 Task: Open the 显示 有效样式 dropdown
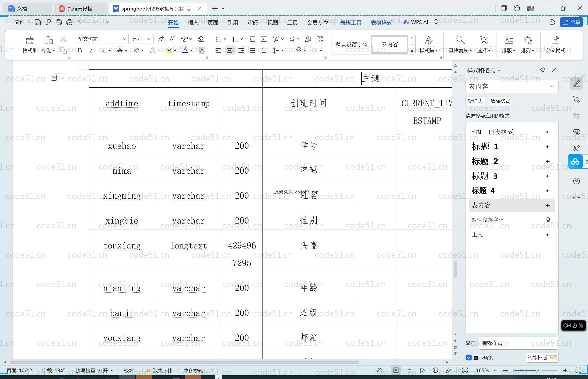tap(518, 343)
